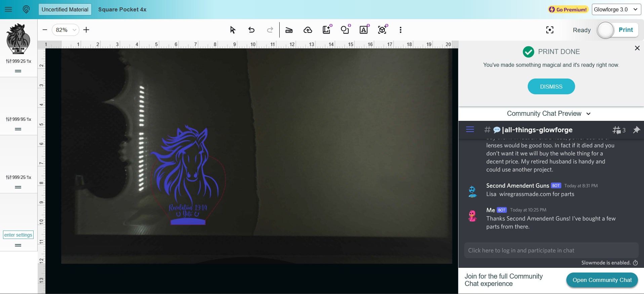Choose Uncertified Material selector

coord(65,9)
